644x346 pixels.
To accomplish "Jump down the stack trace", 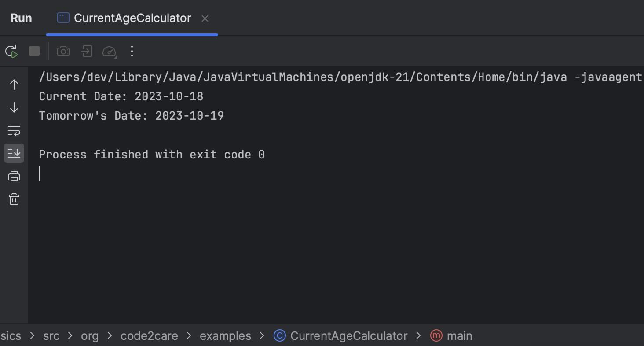I will coord(14,107).
